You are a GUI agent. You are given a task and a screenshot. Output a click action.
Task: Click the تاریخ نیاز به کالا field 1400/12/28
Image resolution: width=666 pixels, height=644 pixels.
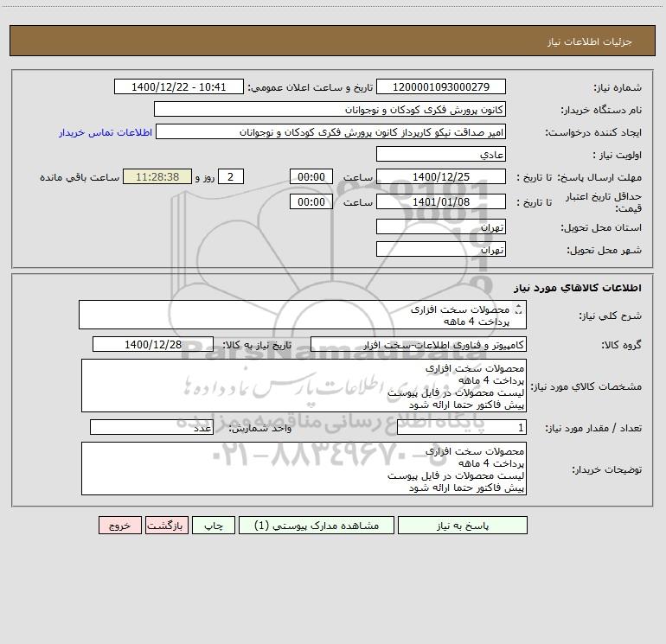pos(153,344)
